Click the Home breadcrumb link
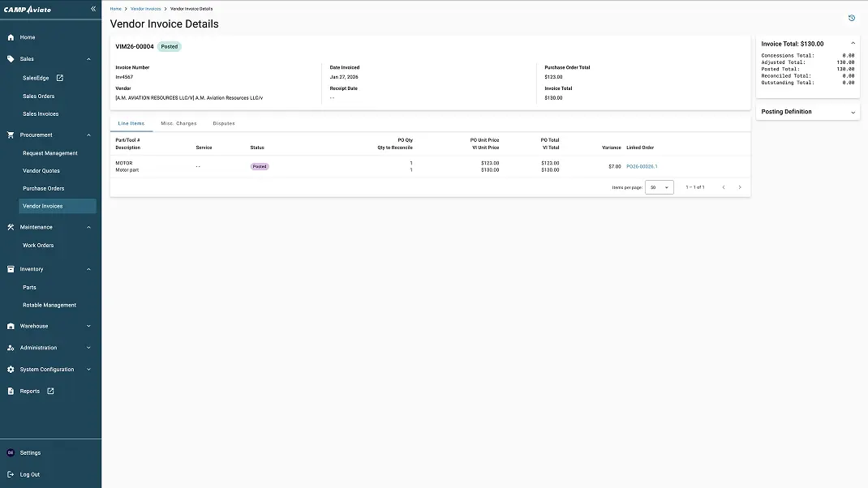Screen dimensions: 868x488 click(x=116, y=9)
